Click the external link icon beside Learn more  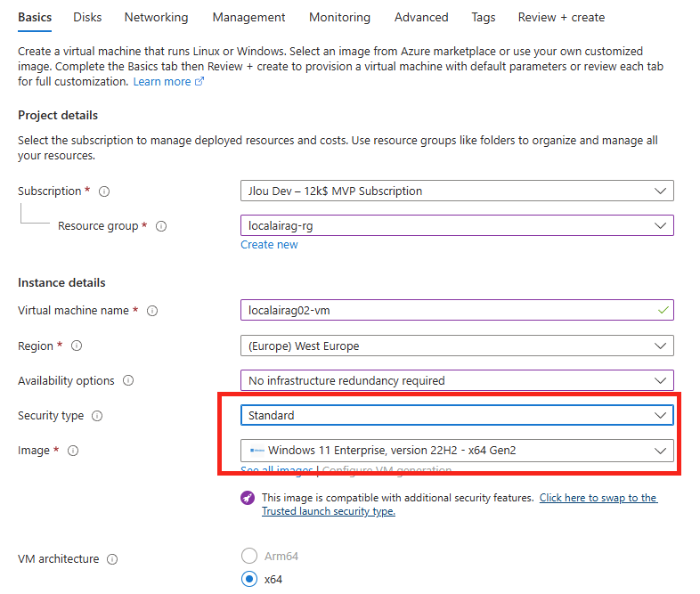(x=199, y=81)
